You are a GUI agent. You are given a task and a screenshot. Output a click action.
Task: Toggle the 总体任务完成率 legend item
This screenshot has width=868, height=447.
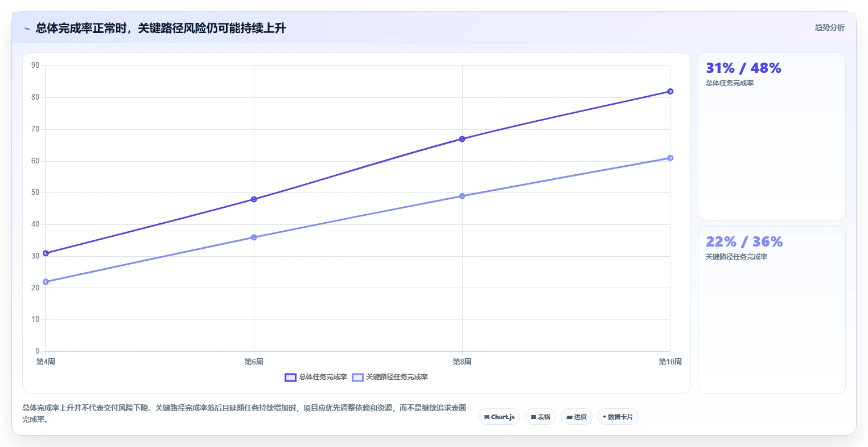click(x=316, y=377)
